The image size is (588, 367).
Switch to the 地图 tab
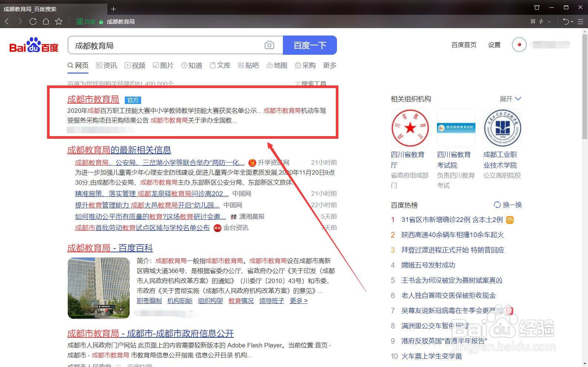(277, 65)
